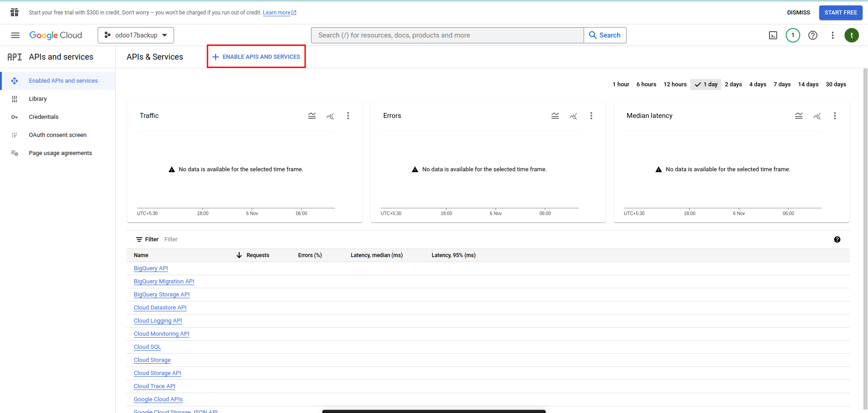The height and width of the screenshot is (413, 868).
Task: Open the Cloud Datastore API link
Action: pyautogui.click(x=160, y=308)
